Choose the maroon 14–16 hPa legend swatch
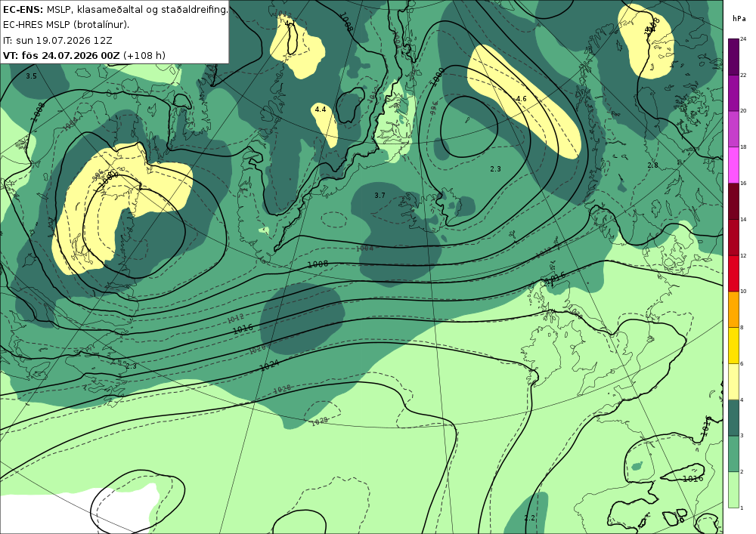 pyautogui.click(x=734, y=201)
